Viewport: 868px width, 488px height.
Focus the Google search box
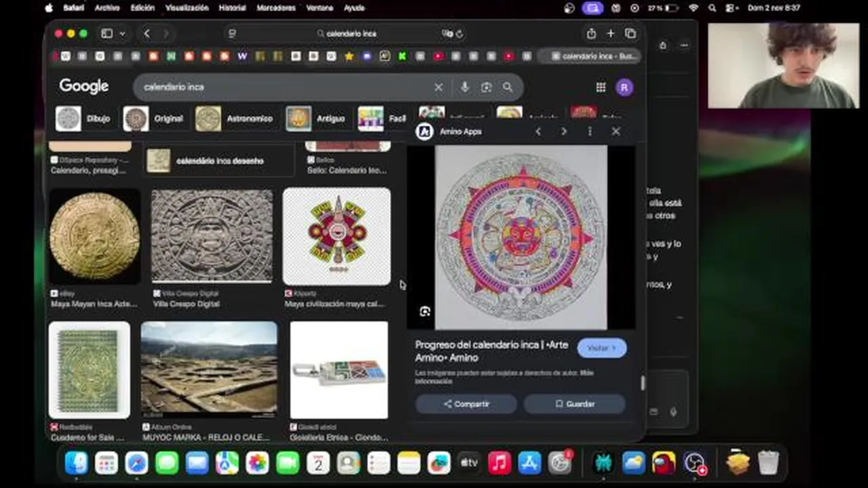(x=285, y=87)
